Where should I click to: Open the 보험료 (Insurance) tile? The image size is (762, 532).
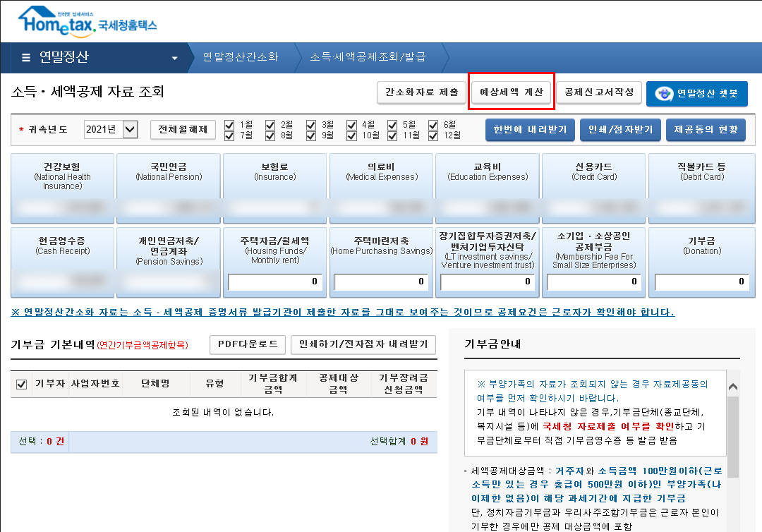pyautogui.click(x=274, y=188)
